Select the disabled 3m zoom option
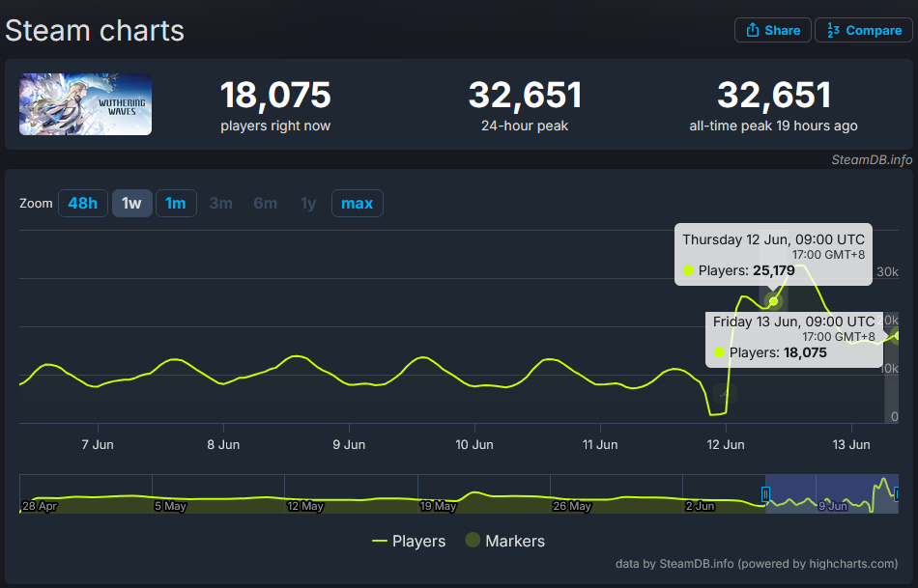The height and width of the screenshot is (588, 918). (220, 203)
